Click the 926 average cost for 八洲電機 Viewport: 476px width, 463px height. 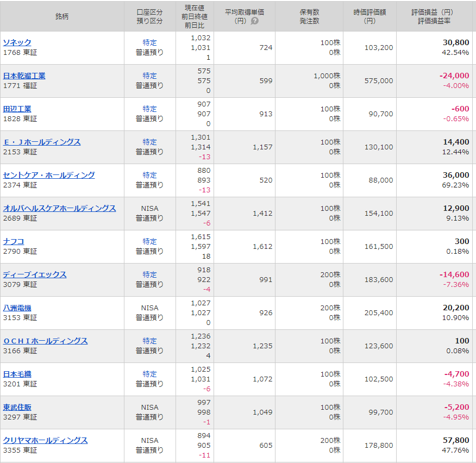[x=266, y=312]
